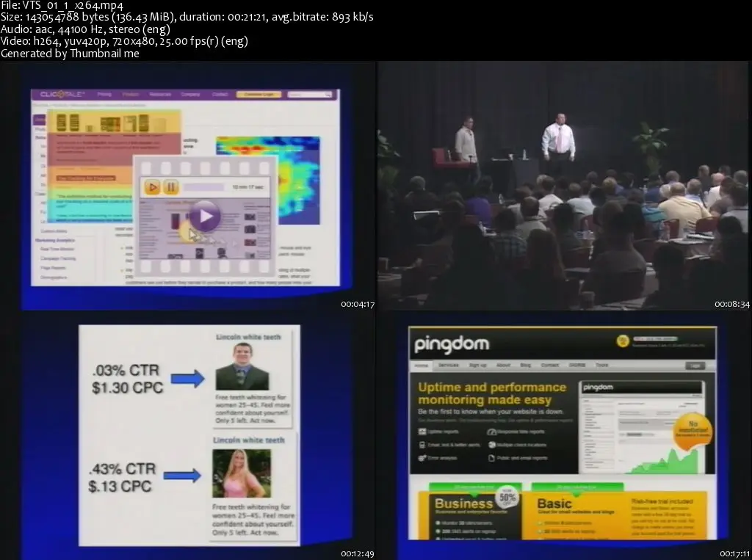
Task: Choose the Business plan heading on pingdom
Action: pyautogui.click(x=463, y=503)
